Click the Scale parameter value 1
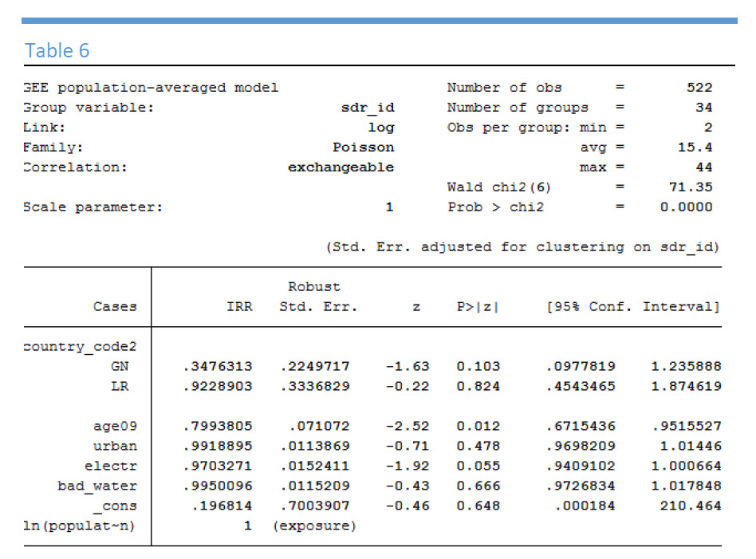Image resolution: width=756 pixels, height=559 pixels. point(390,207)
